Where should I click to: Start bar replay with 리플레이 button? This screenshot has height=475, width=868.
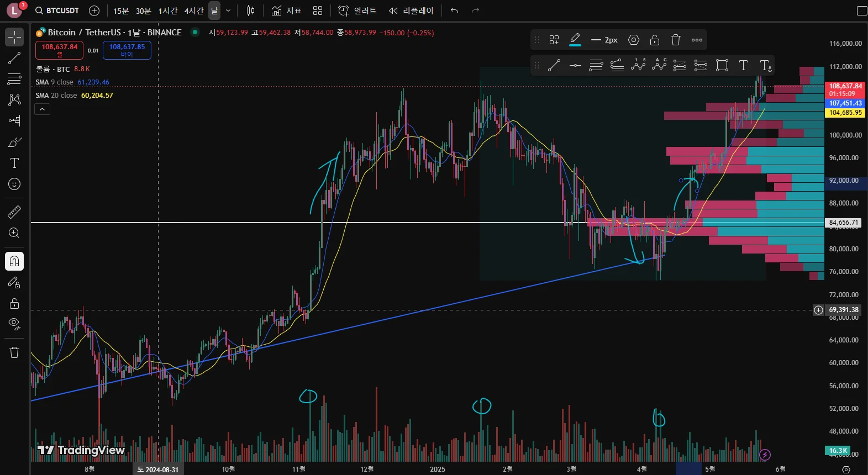[411, 10]
